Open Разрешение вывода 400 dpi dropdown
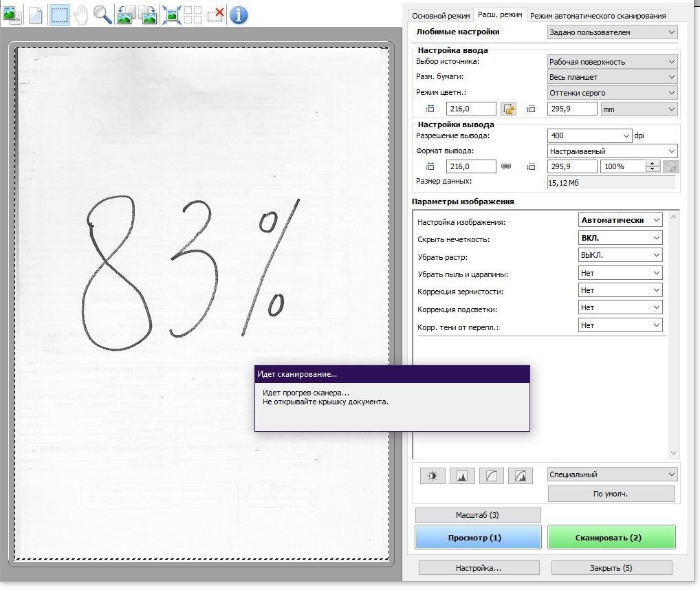700x590 pixels. [589, 135]
